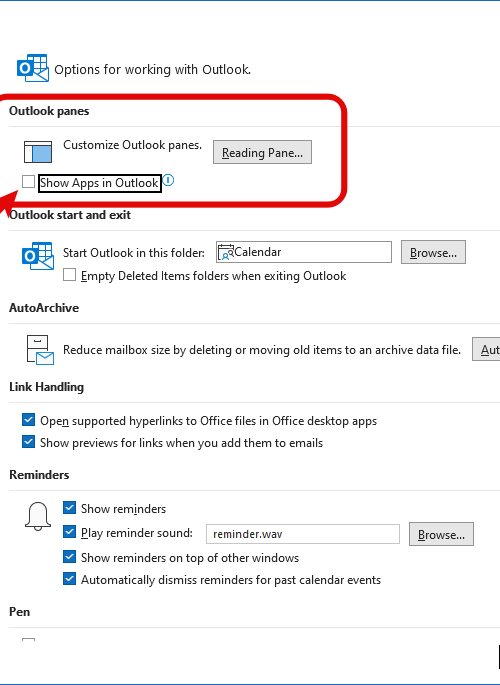Enable Show Apps in Outlook checkbox

(x=28, y=181)
